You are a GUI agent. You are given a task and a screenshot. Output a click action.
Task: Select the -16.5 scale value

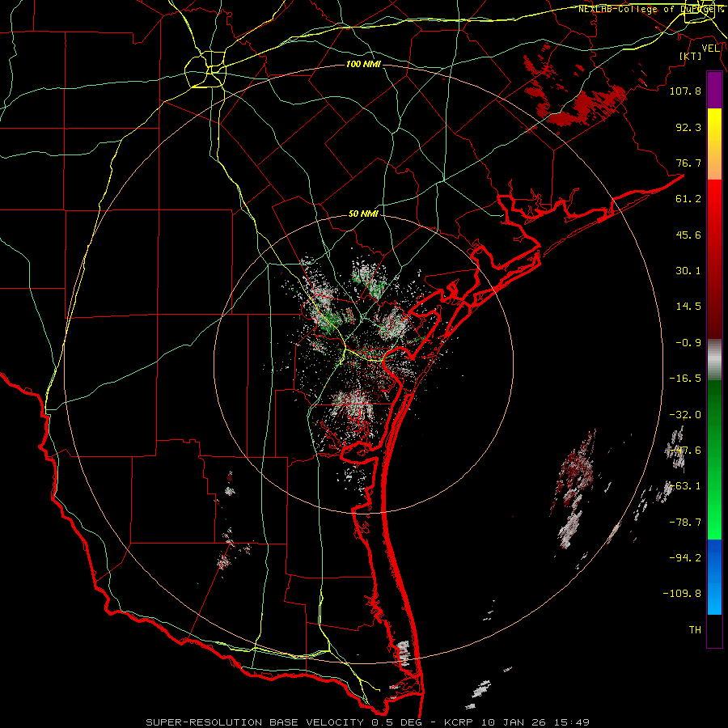point(685,379)
